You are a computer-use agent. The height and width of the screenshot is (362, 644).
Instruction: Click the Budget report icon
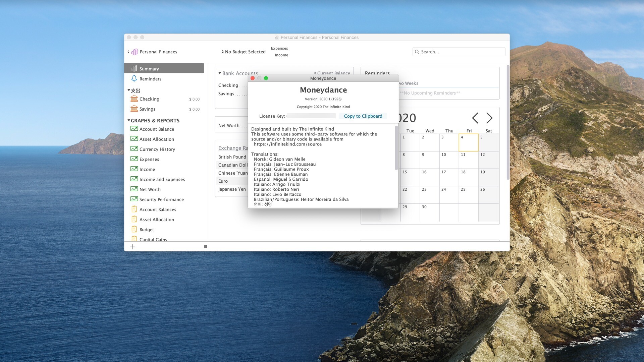(134, 229)
